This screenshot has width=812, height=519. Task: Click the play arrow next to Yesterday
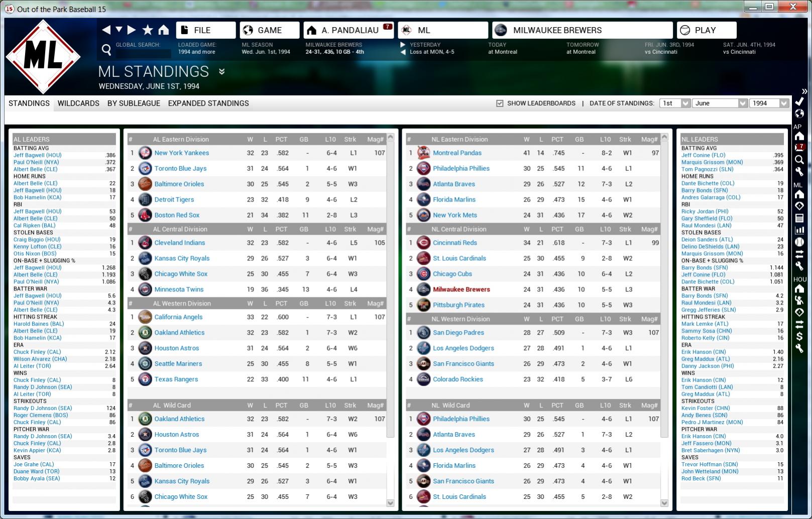[x=403, y=45]
